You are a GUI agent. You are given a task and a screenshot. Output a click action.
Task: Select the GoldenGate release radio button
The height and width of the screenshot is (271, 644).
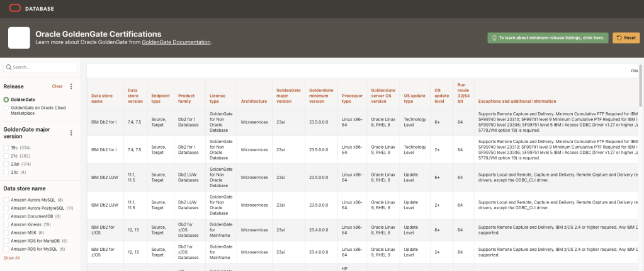coord(6,100)
